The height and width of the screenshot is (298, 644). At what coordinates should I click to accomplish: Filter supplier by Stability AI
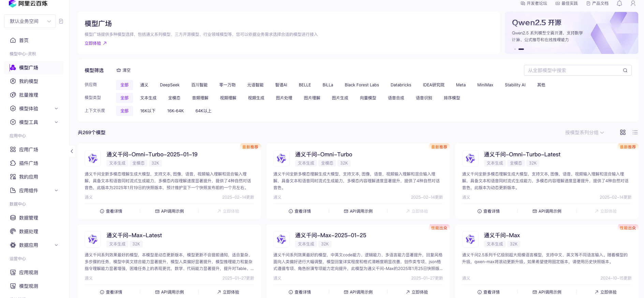click(x=515, y=85)
